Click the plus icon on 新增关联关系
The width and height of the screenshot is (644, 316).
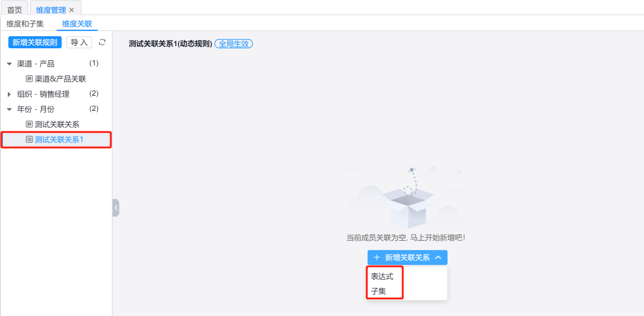[377, 258]
